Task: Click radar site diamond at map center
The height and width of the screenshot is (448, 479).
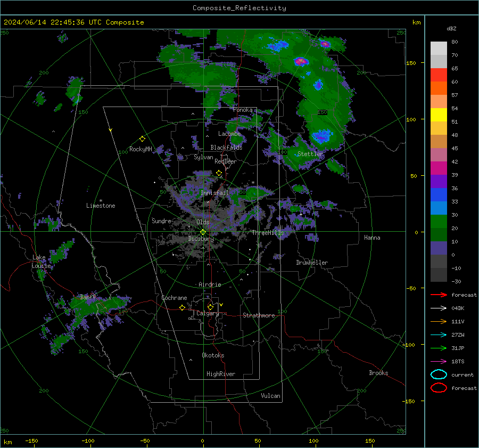Action: coord(203,232)
